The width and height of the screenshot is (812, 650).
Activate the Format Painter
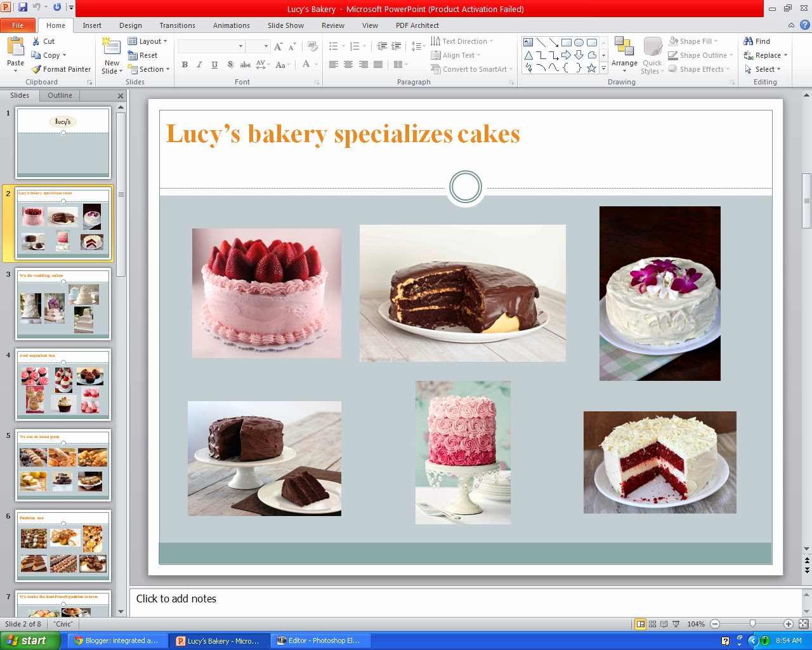tap(60, 69)
